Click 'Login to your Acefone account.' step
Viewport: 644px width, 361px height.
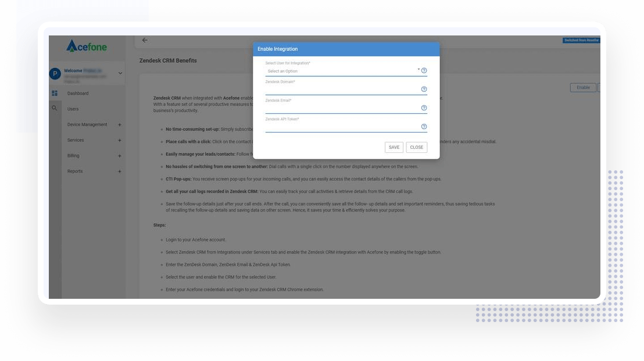coord(195,240)
